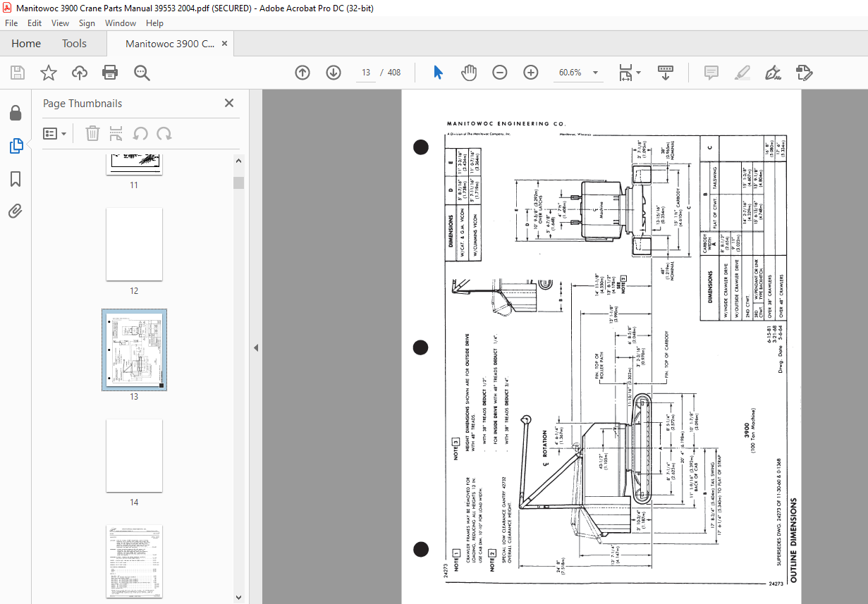Go to the previous page arrow
The image size is (868, 604).
coord(302,73)
